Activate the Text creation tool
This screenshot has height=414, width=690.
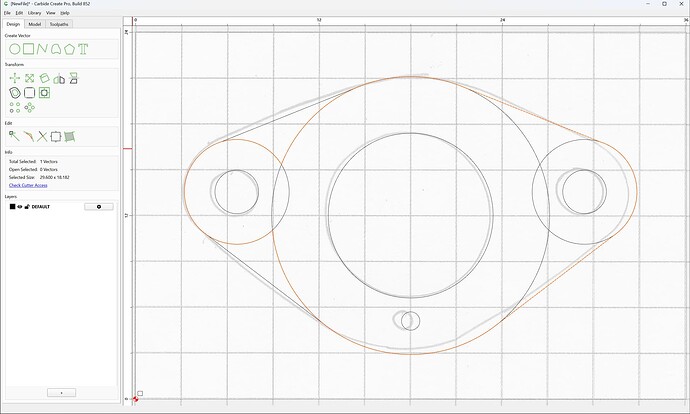(83, 49)
